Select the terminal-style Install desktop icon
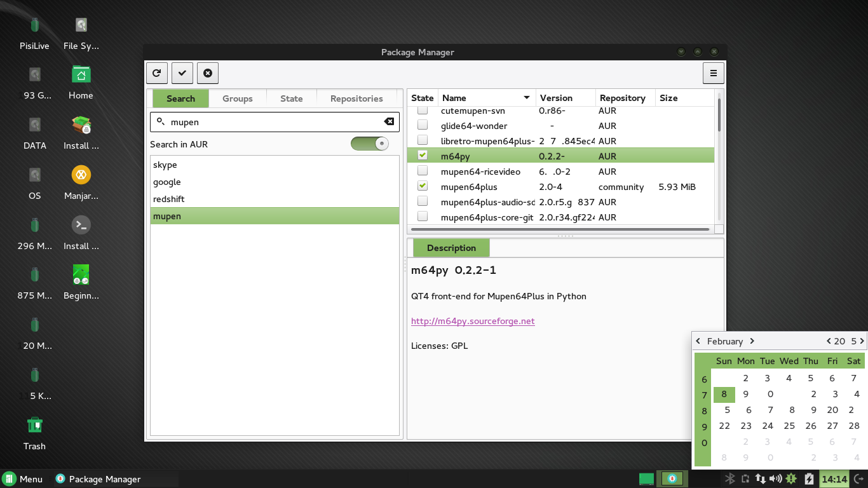The image size is (868, 488). click(81, 233)
